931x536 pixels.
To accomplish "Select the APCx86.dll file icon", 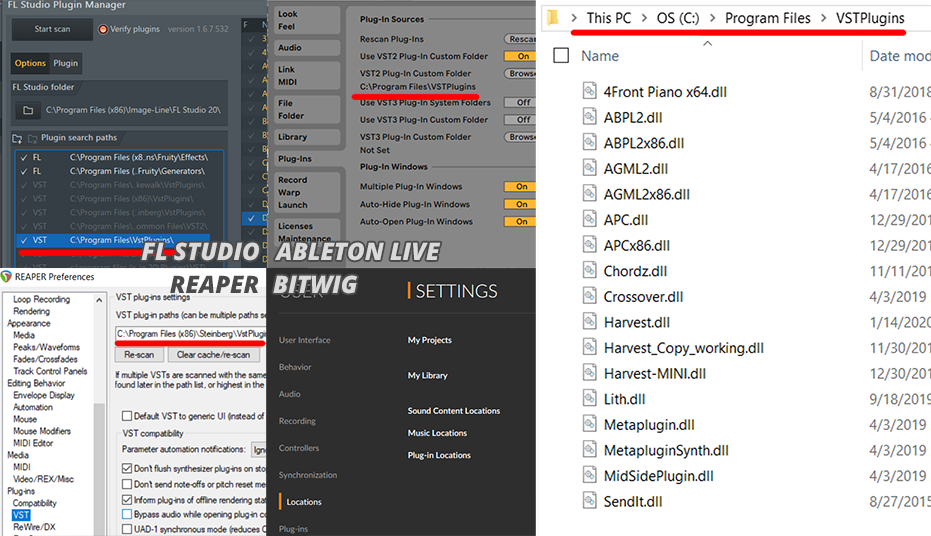I will [589, 245].
